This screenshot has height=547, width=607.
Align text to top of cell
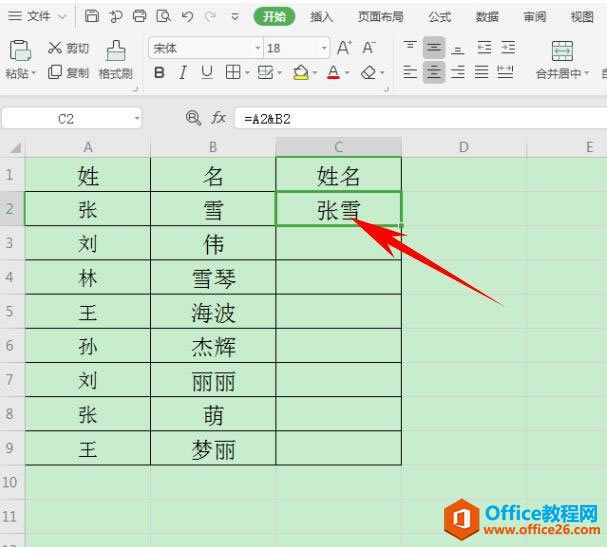[410, 48]
